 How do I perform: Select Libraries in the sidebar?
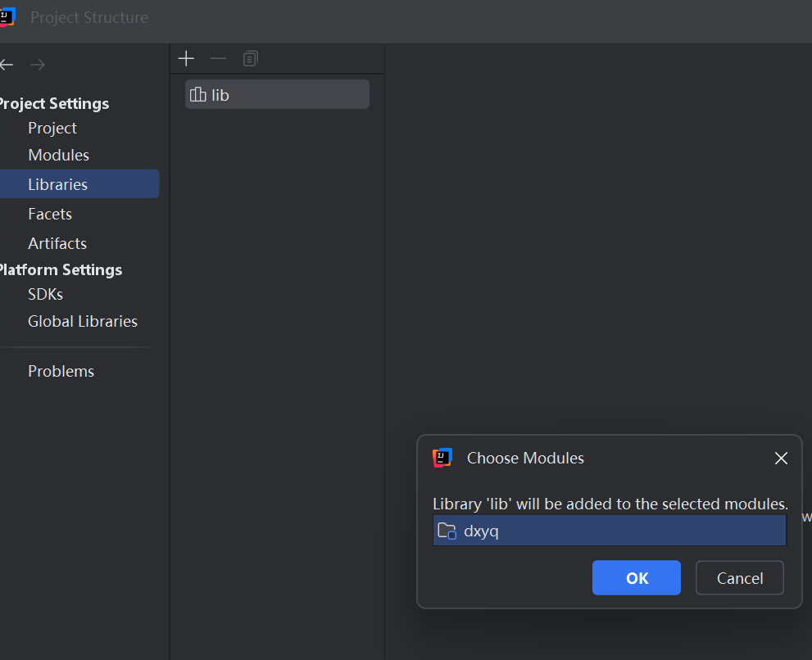pos(57,184)
